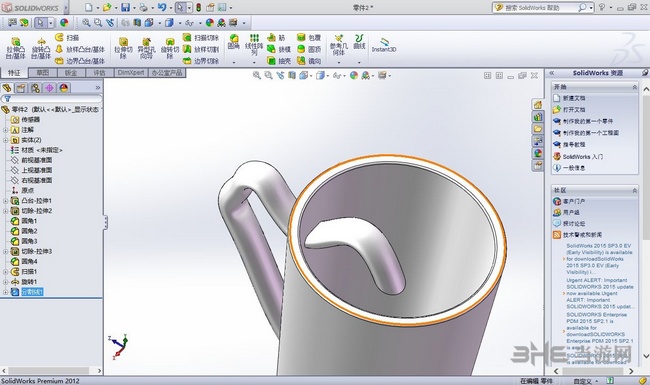Click the 新建文档 link

point(574,98)
